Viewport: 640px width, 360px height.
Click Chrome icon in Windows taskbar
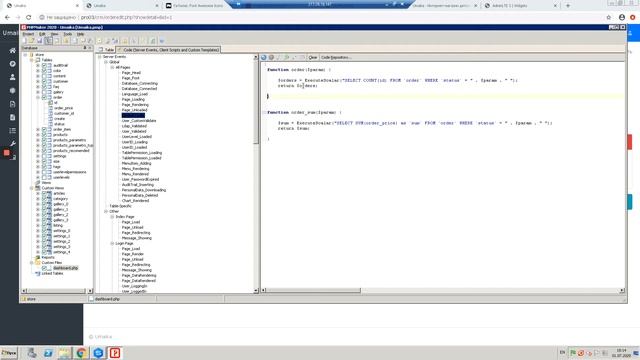tap(81, 353)
